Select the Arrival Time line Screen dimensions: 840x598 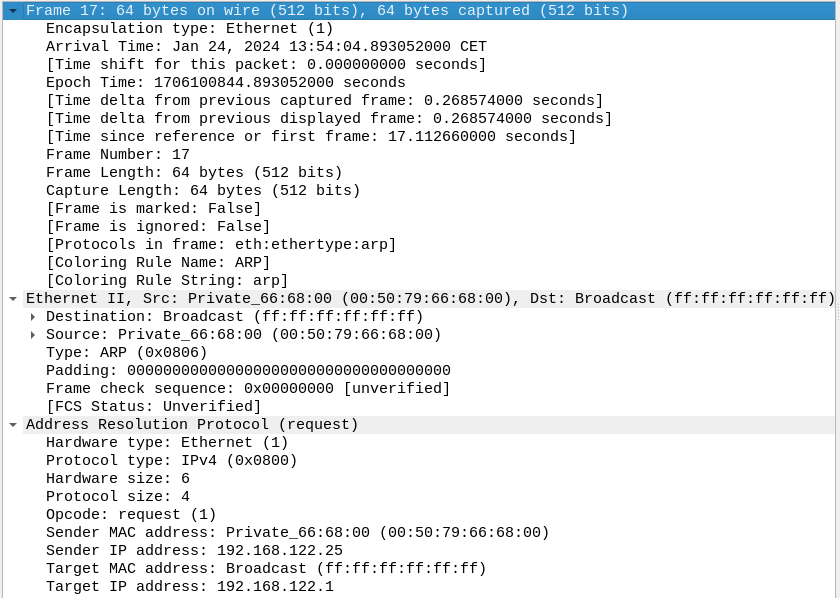click(266, 47)
